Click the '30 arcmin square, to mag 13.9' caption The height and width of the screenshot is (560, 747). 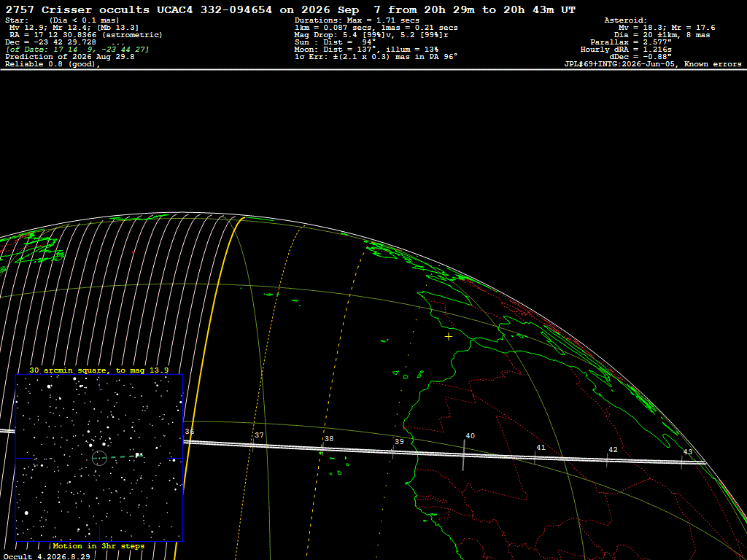click(98, 370)
